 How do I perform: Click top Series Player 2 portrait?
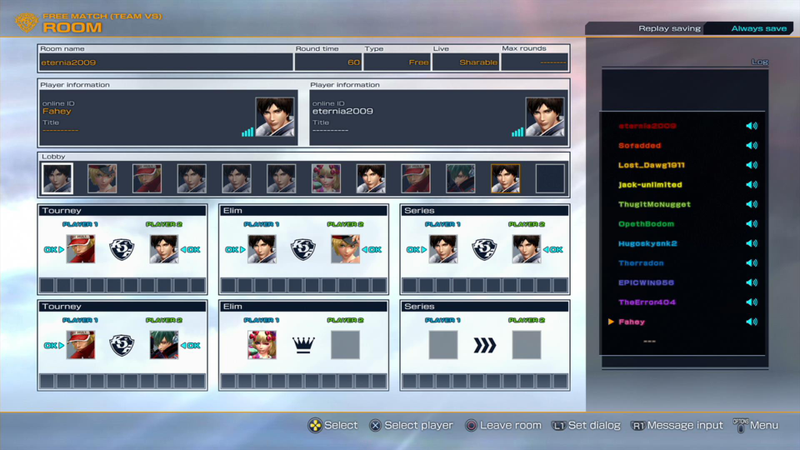527,249
